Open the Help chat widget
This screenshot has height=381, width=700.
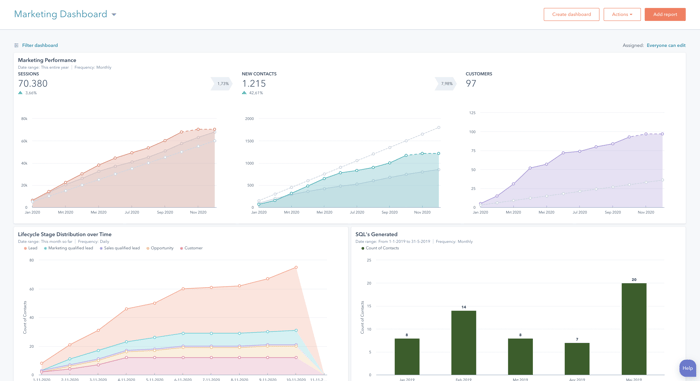688,368
